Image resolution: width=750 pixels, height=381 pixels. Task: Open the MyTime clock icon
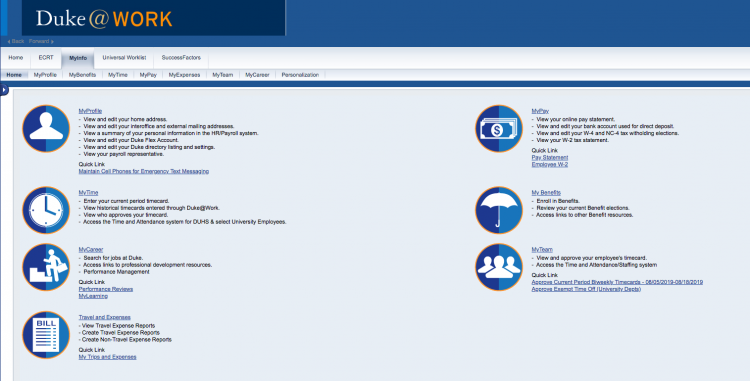[46, 210]
